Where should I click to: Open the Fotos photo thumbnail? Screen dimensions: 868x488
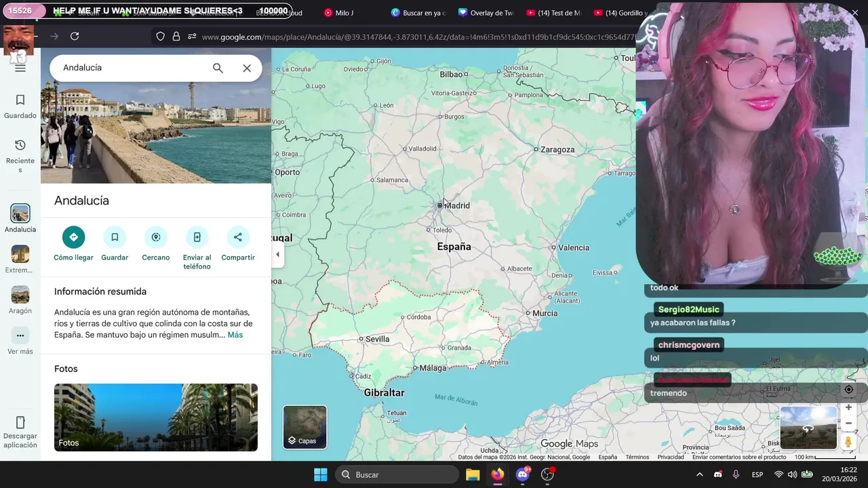(156, 418)
